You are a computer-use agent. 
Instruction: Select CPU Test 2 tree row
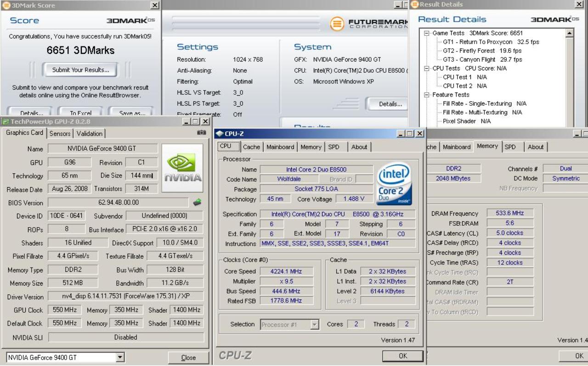coord(465,86)
